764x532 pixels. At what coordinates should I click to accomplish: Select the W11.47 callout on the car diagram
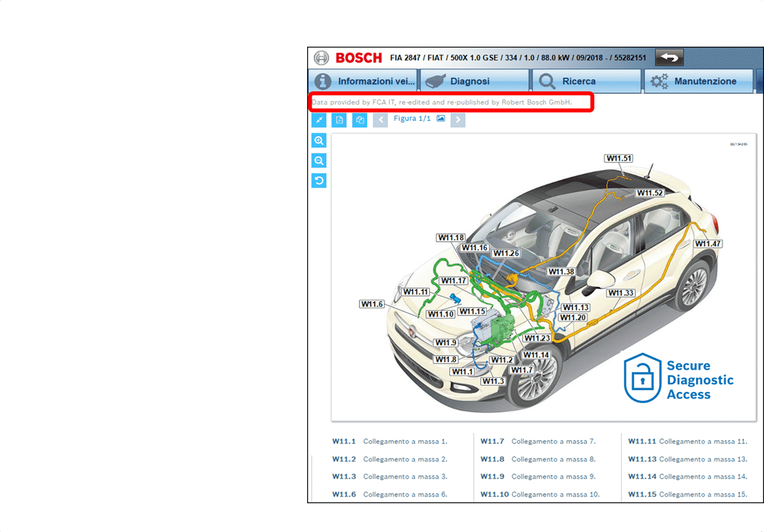pyautogui.click(x=708, y=244)
